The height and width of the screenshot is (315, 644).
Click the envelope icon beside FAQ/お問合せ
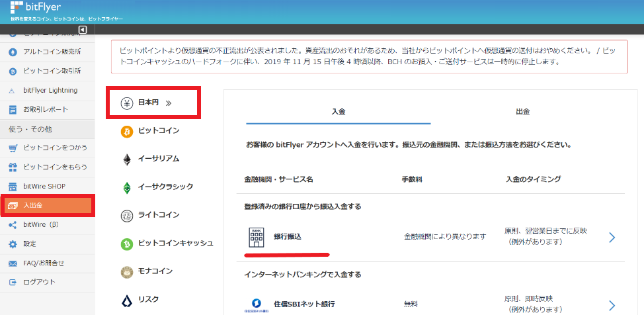tap(13, 263)
